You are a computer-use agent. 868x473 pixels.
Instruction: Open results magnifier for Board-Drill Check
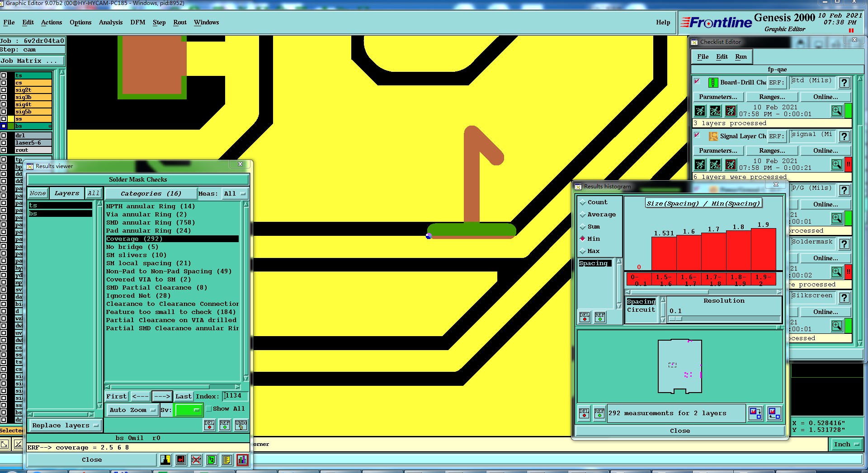(837, 111)
